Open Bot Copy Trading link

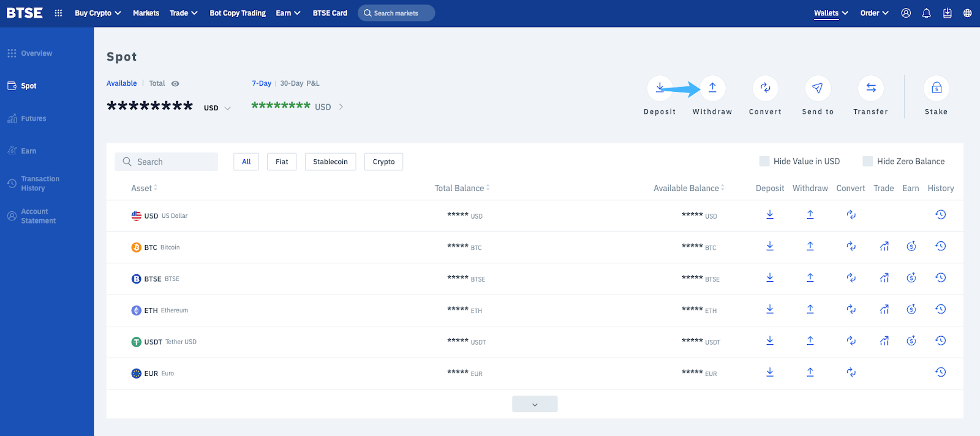coord(238,13)
